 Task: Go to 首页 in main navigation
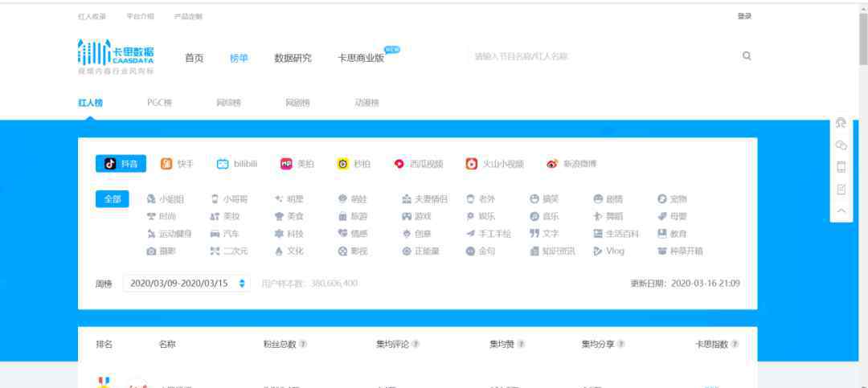click(x=194, y=58)
